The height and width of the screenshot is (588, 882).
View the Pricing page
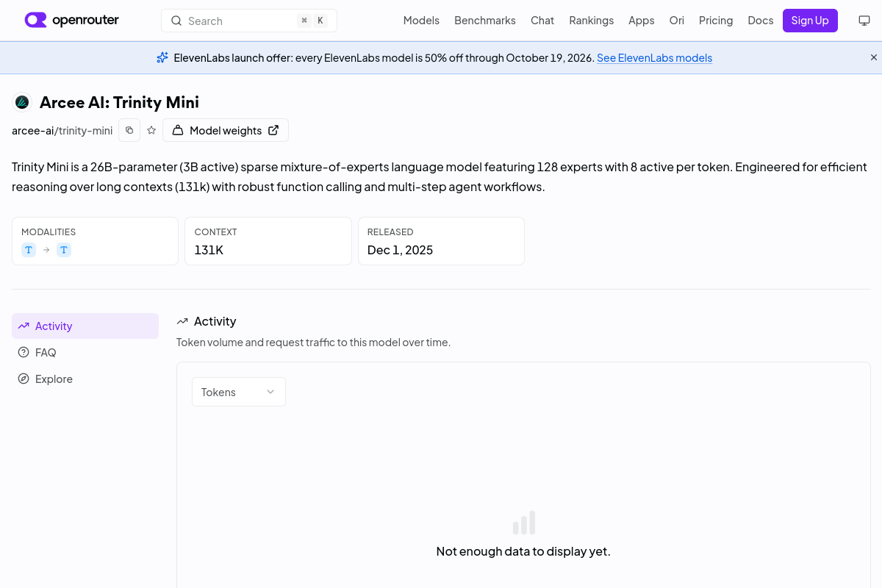pos(716,21)
